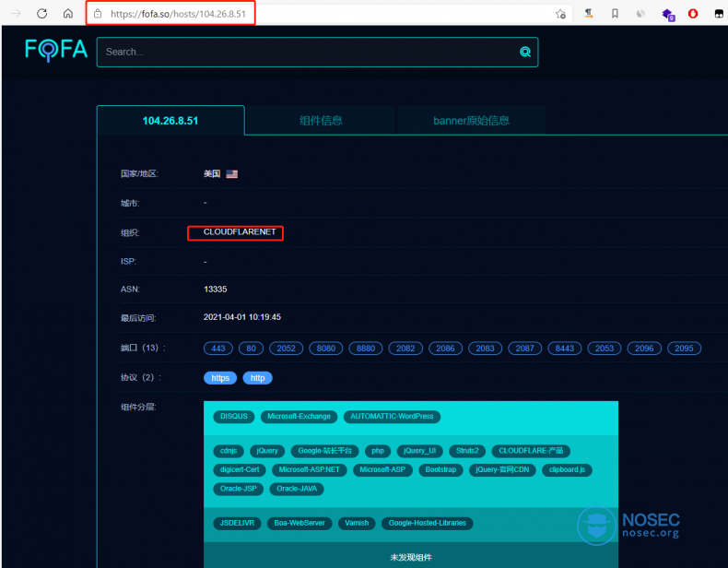Click the JSDELIVR component tag
728x568 pixels.
point(237,524)
